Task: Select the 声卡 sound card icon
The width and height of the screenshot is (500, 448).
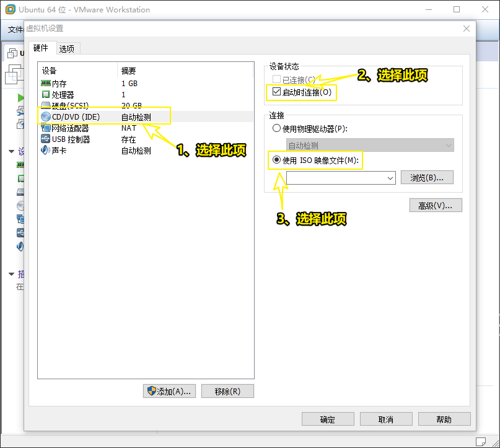Action: click(x=46, y=150)
